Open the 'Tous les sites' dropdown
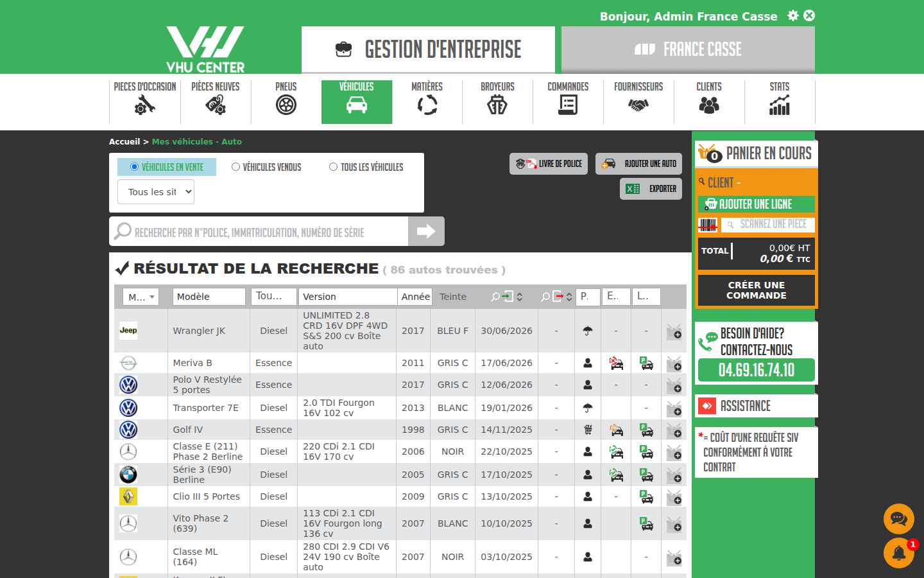This screenshot has height=578, width=924. (156, 192)
